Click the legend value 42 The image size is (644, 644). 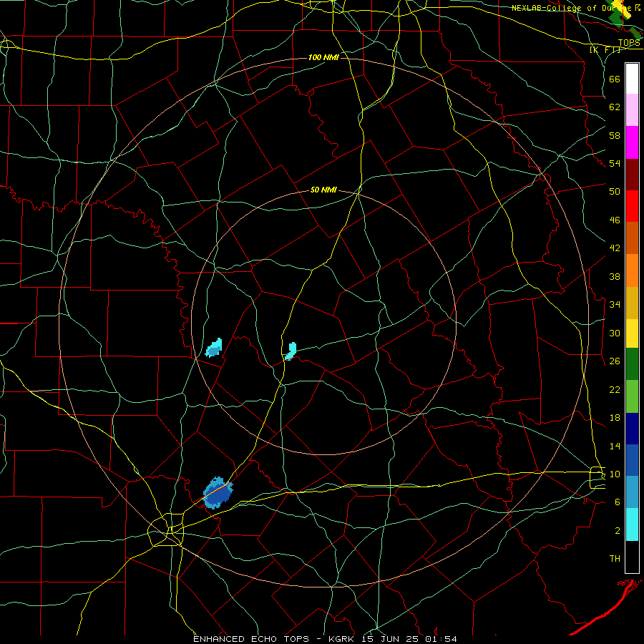click(x=615, y=248)
